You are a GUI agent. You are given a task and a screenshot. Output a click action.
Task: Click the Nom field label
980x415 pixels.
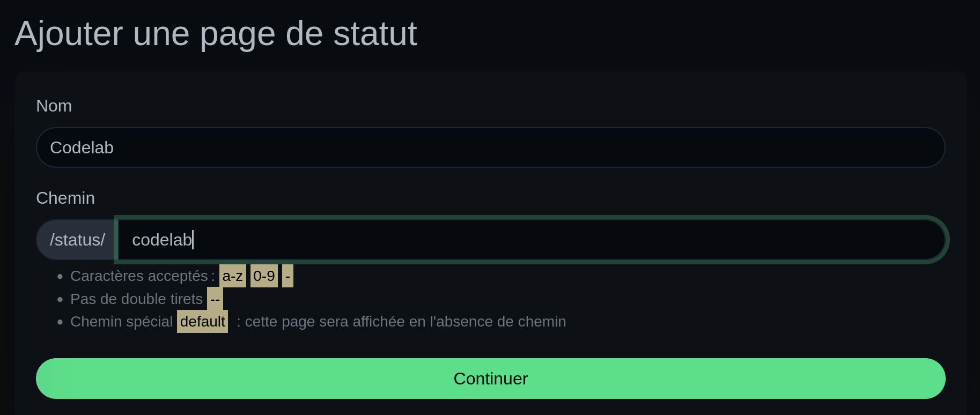pos(54,106)
